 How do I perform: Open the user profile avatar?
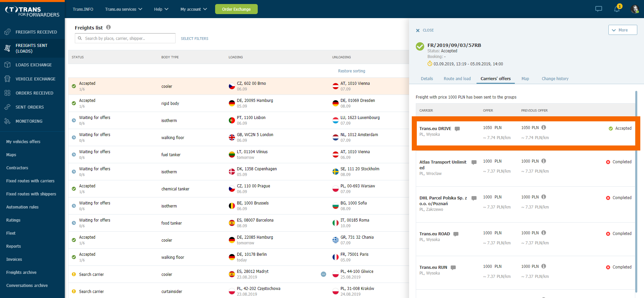coord(635,9)
